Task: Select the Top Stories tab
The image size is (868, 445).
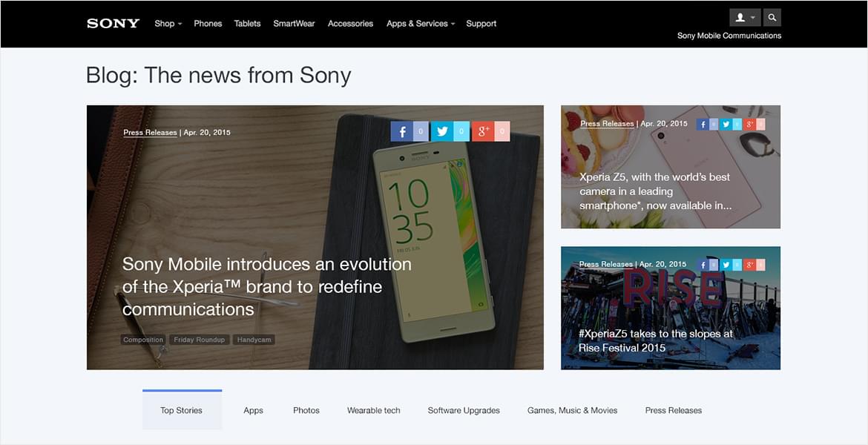Action: tap(182, 410)
